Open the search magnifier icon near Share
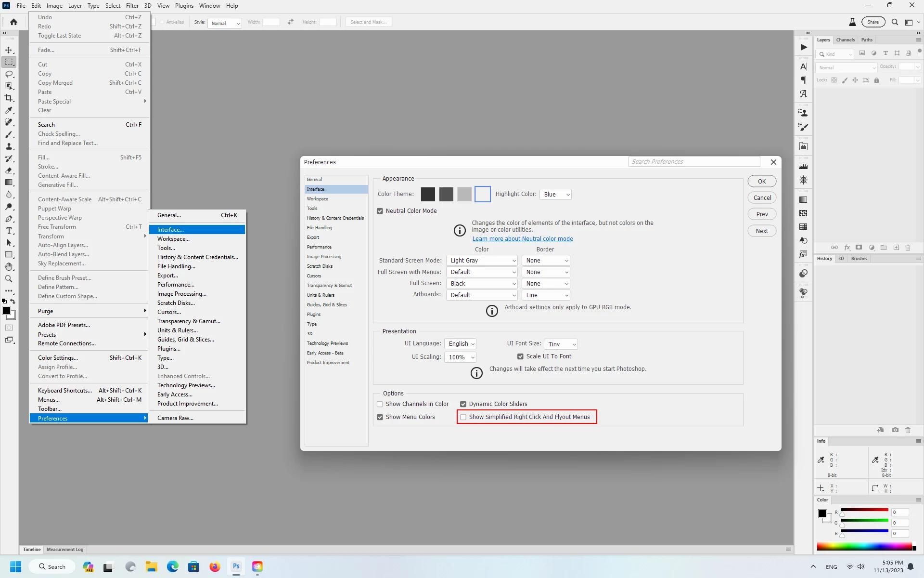Image resolution: width=924 pixels, height=578 pixels. click(895, 22)
